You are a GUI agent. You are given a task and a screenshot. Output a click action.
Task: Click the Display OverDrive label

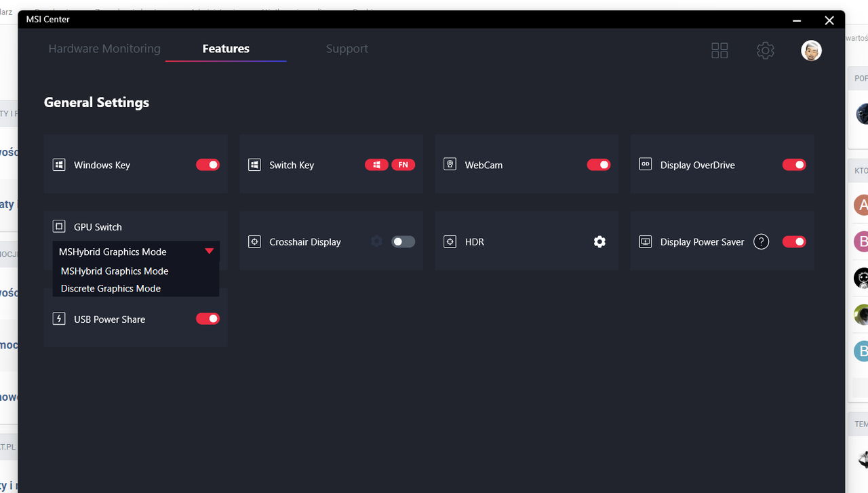tap(698, 165)
